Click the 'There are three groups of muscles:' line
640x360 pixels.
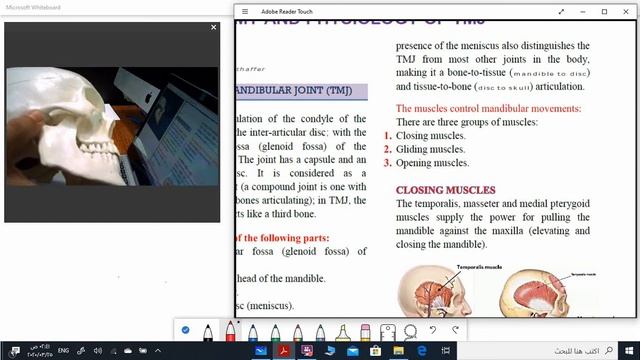pos(467,122)
